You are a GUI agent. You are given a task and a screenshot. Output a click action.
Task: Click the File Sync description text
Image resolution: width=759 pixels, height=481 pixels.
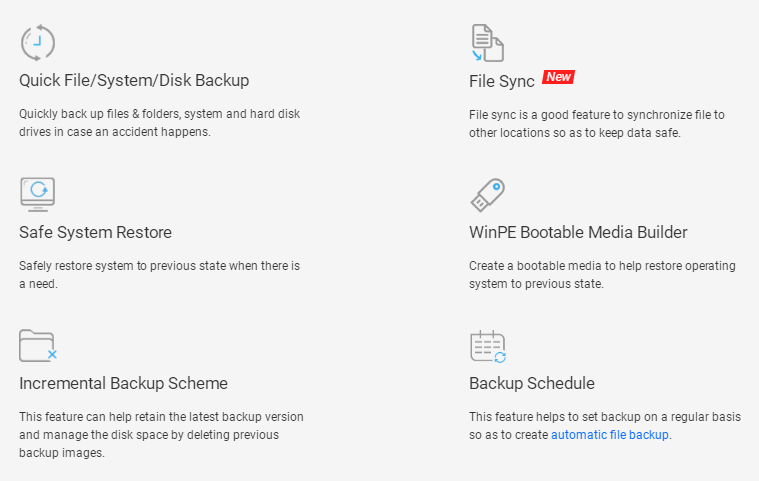point(596,123)
